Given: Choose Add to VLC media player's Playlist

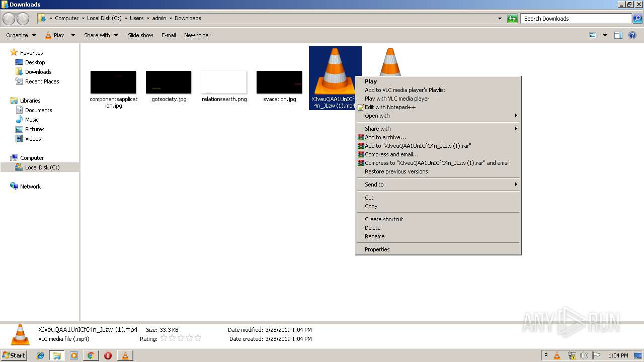Looking at the screenshot, I should (x=405, y=90).
